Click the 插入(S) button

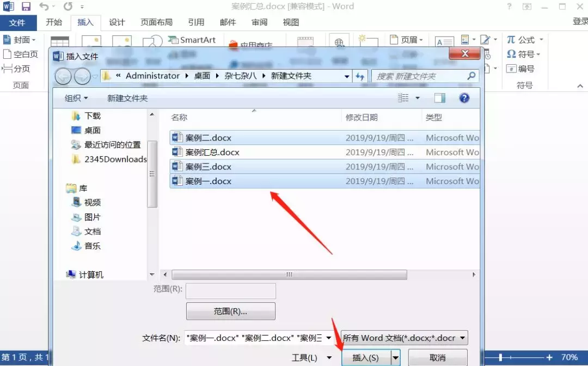(x=366, y=358)
